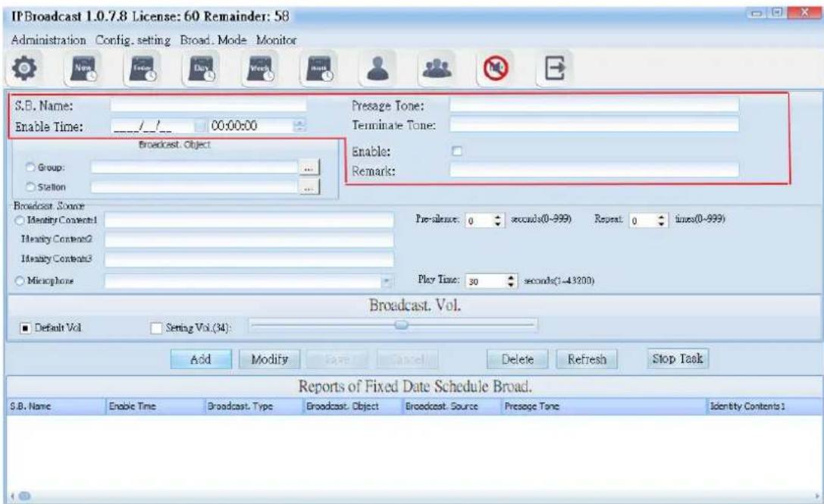Viewport: 824px width, 504px height.
Task: Open the group management people icon
Action: coord(437,68)
